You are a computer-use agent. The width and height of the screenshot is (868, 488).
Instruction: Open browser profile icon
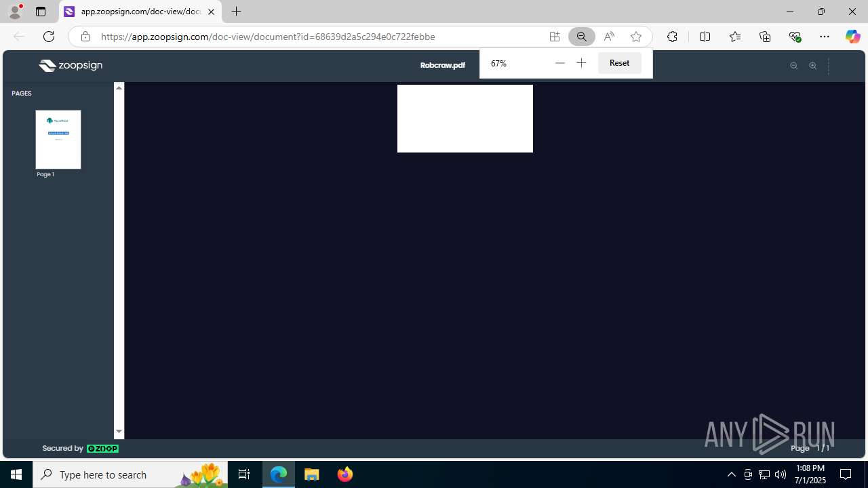[15, 12]
